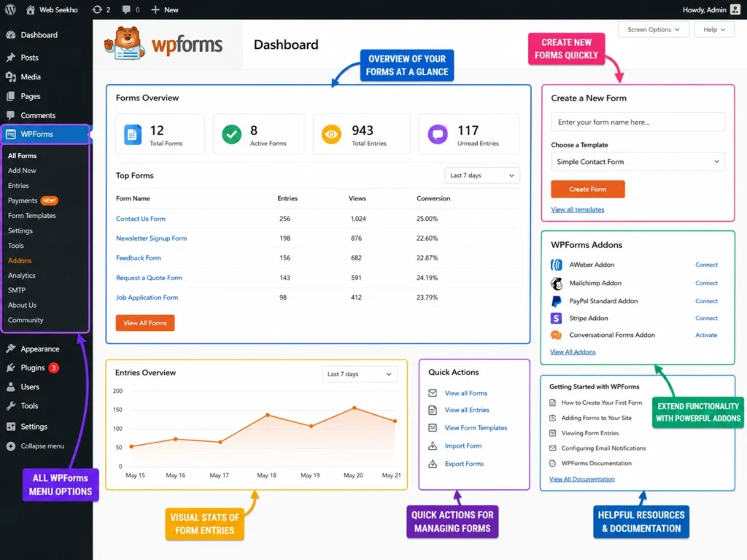This screenshot has height=560, width=747.
Task: Select the WPForms sidebar menu item
Action: pos(44,134)
